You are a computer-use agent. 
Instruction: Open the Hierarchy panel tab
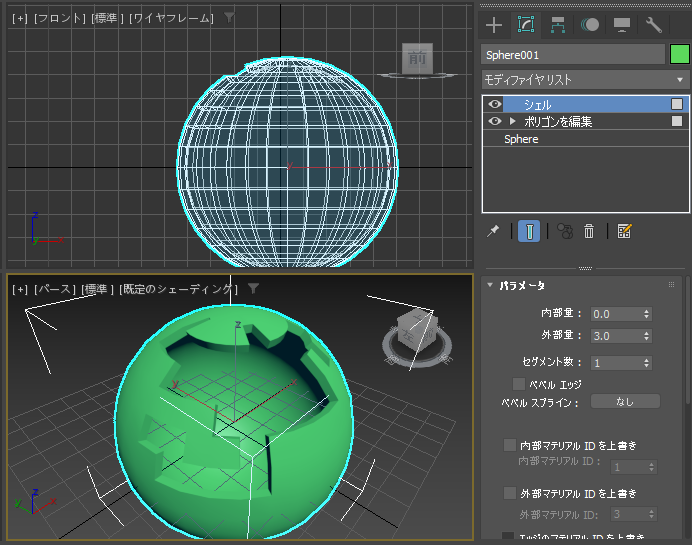pos(558,25)
